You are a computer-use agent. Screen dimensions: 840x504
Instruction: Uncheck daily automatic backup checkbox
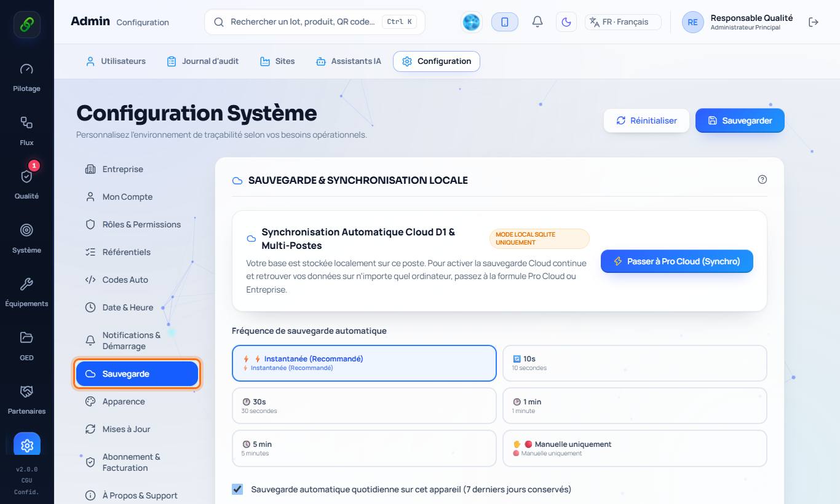pos(237,489)
